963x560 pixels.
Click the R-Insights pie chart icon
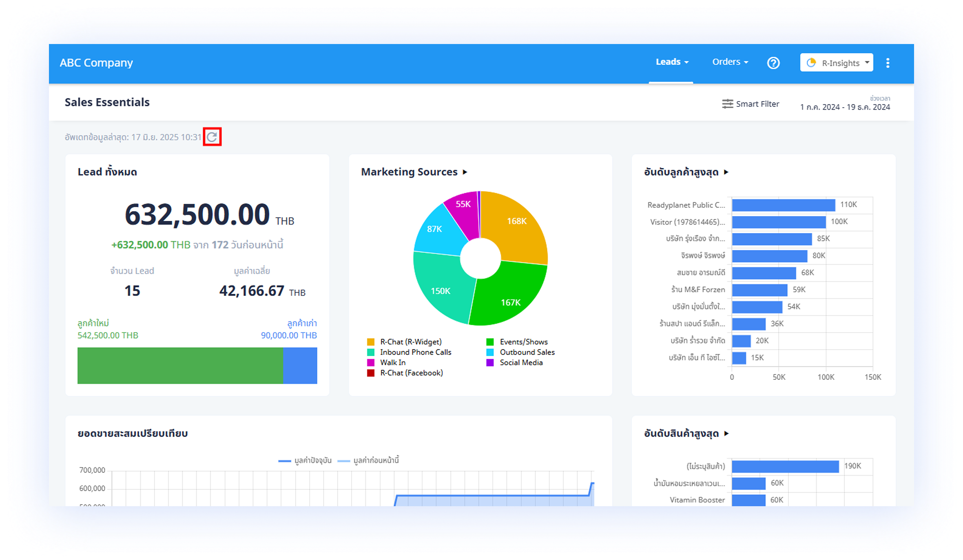pyautogui.click(x=811, y=63)
